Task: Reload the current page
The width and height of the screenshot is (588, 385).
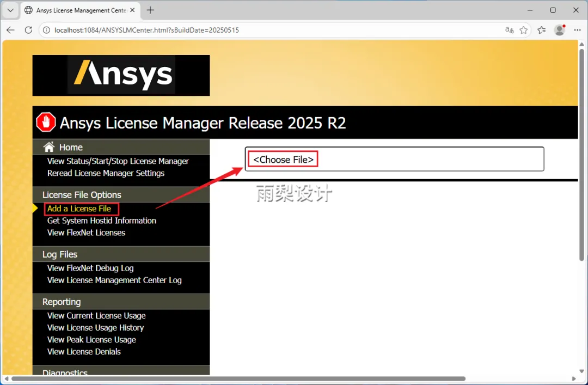Action: pos(28,30)
